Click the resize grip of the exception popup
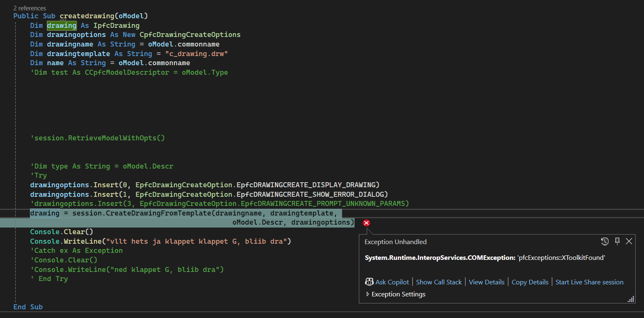The width and height of the screenshot is (644, 318). pyautogui.click(x=631, y=298)
